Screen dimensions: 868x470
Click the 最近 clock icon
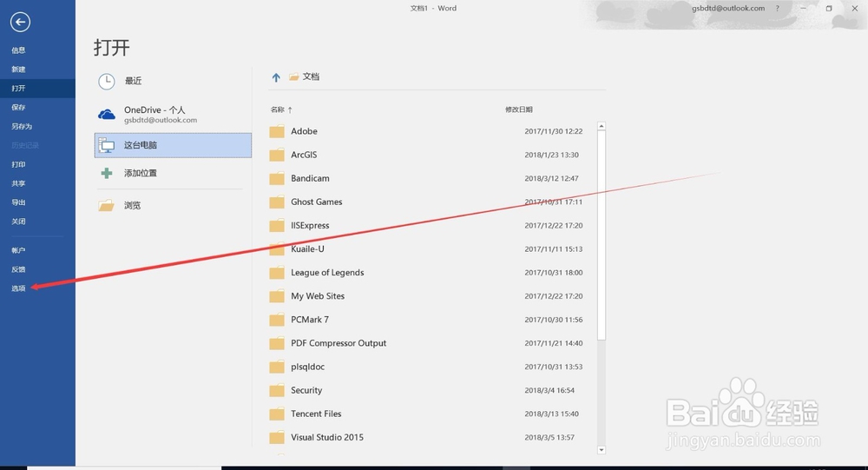[x=106, y=82]
